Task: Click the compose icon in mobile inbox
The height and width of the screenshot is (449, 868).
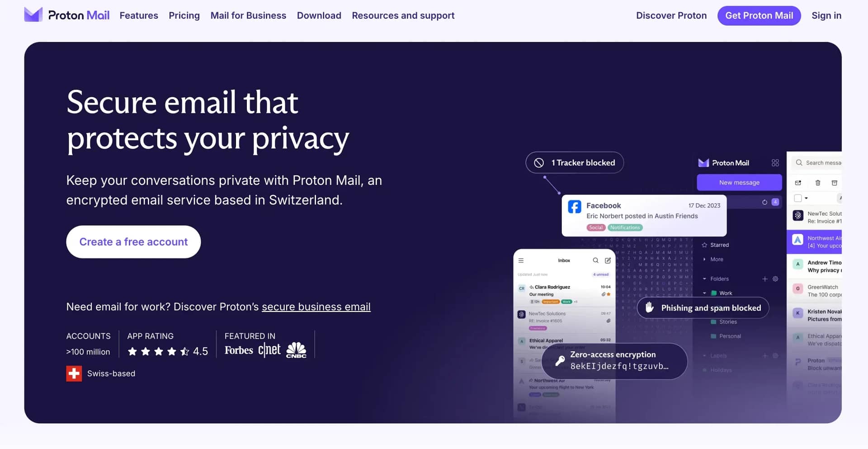Action: [x=608, y=260]
